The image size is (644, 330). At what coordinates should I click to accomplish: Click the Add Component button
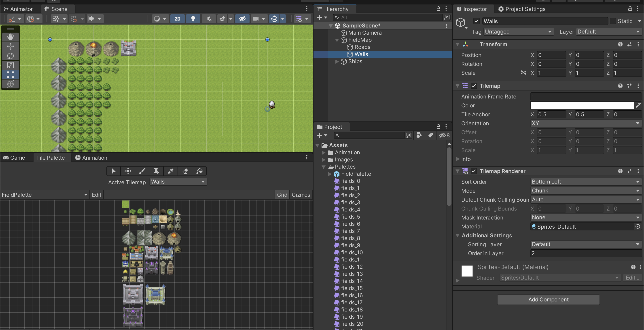pos(548,300)
